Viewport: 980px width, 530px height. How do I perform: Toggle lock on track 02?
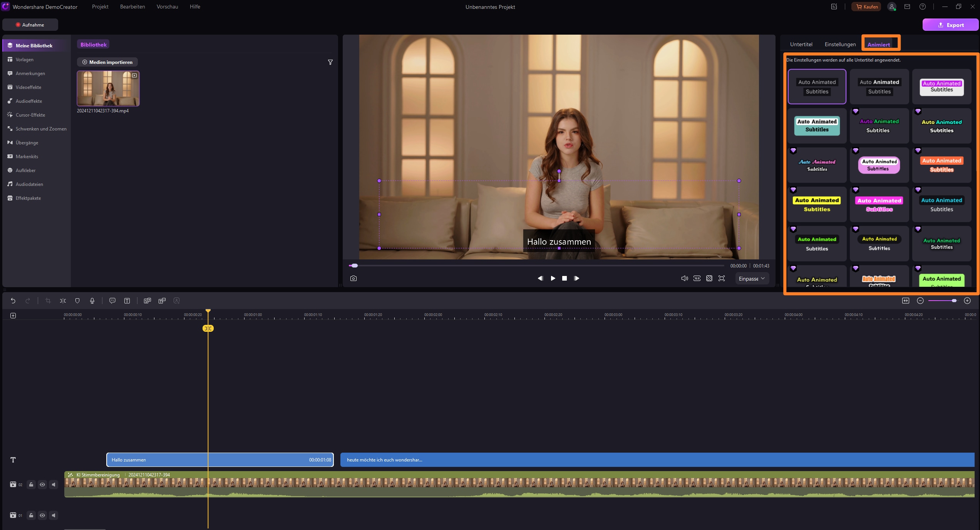pyautogui.click(x=31, y=485)
